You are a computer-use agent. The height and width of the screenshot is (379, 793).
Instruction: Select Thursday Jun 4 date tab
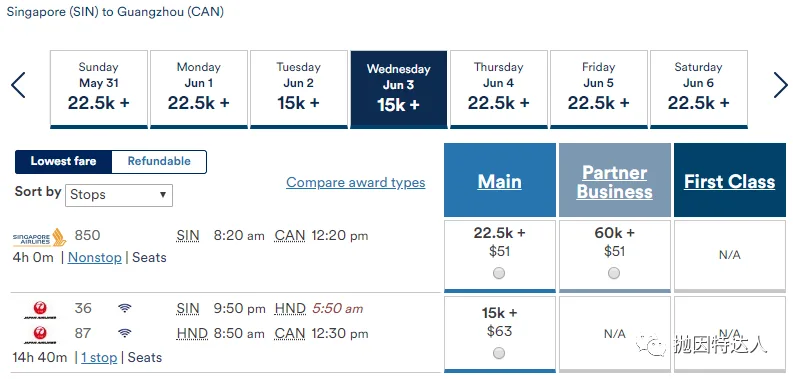pyautogui.click(x=498, y=89)
